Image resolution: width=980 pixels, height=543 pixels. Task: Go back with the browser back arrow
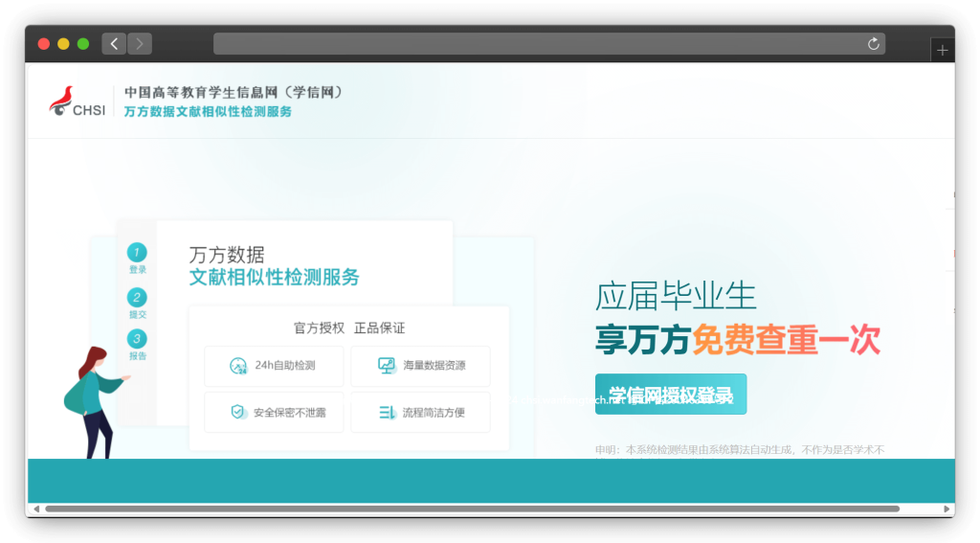coord(114,44)
